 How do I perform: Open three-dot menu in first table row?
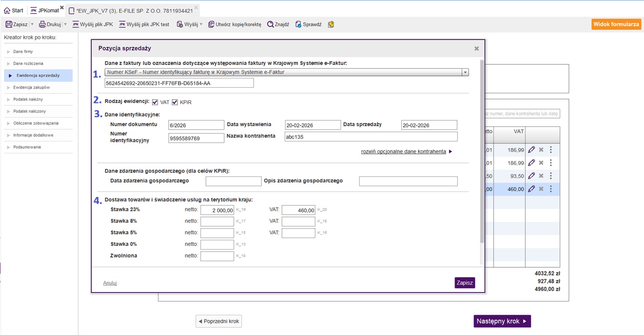pos(551,150)
